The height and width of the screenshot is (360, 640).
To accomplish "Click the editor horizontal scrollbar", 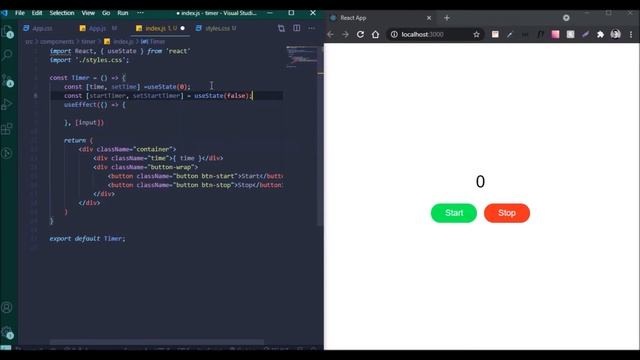I will [x=157, y=342].
